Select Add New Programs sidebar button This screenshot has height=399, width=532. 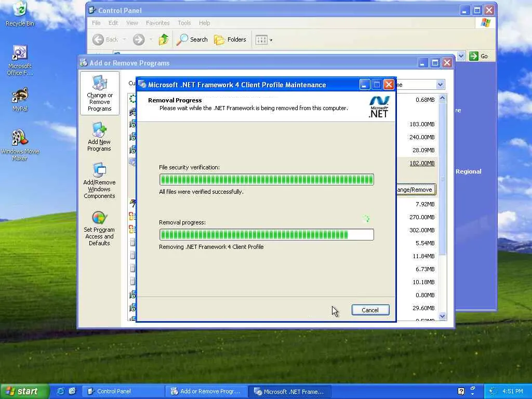(x=99, y=137)
